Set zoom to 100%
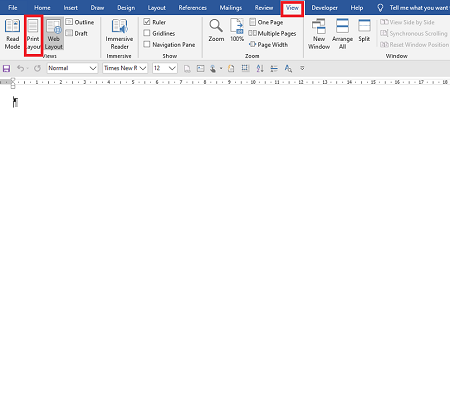 click(x=237, y=31)
